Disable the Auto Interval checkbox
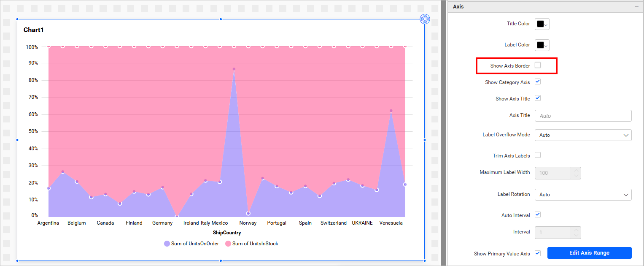Viewport: 644px width, 266px height. click(538, 214)
